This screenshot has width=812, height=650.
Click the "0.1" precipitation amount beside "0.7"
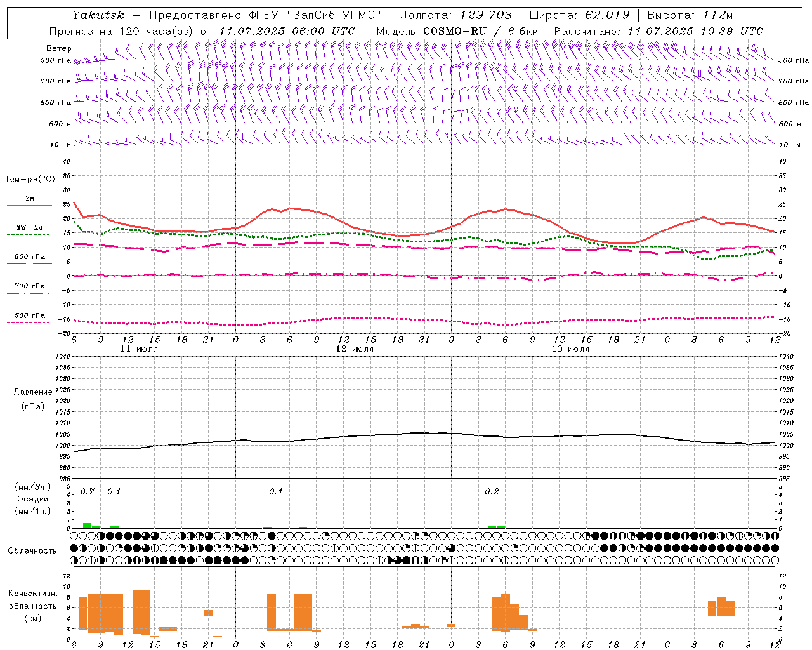[x=114, y=492]
